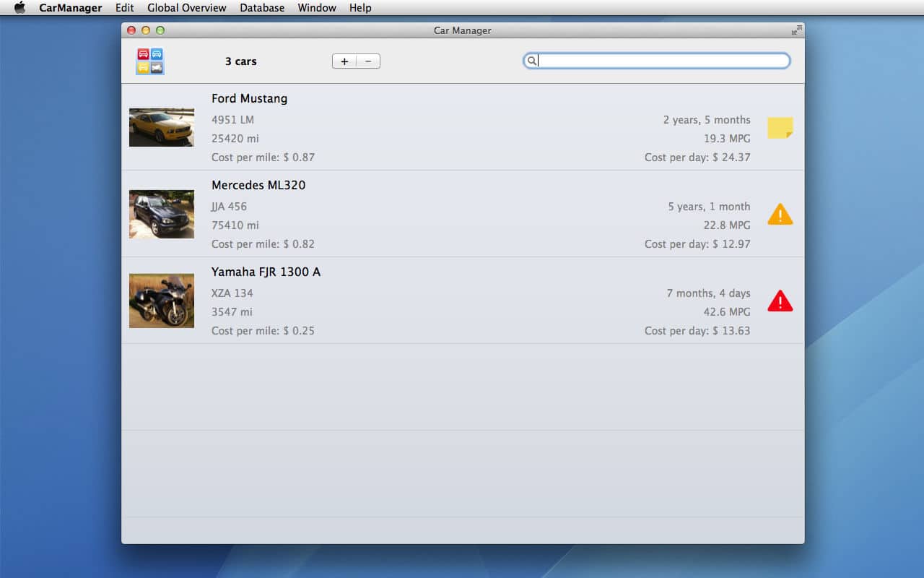924x578 pixels.
Task: Toggle fullscreen with the window's arrows icon
Action: [796, 30]
